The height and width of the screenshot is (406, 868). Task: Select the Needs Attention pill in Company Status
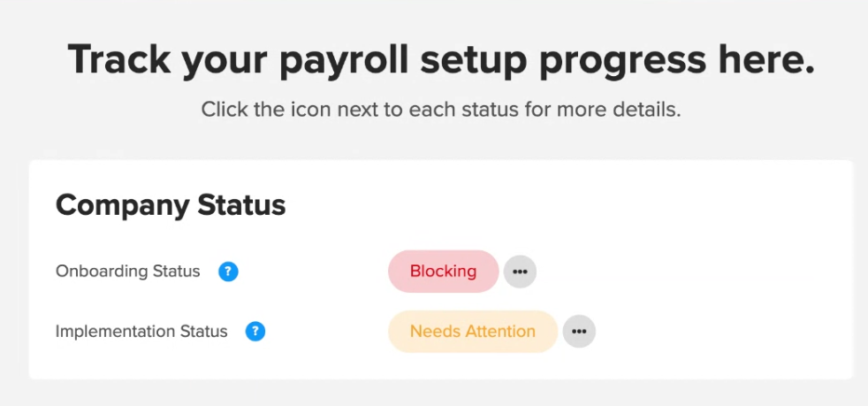[x=473, y=331]
